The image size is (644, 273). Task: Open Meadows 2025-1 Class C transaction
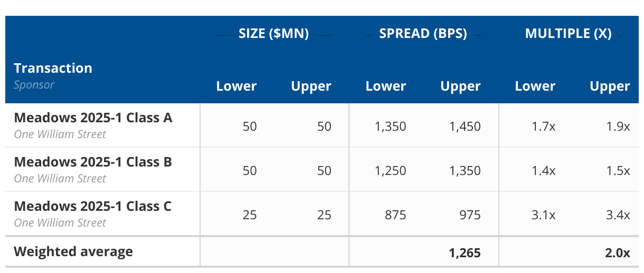(x=93, y=206)
